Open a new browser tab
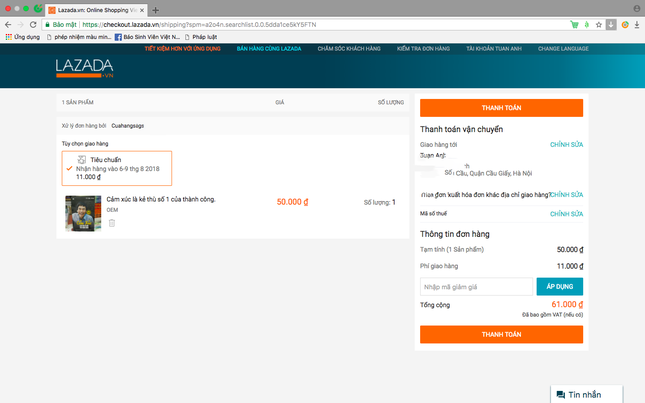This screenshot has width=645, height=403. pyautogui.click(x=155, y=10)
